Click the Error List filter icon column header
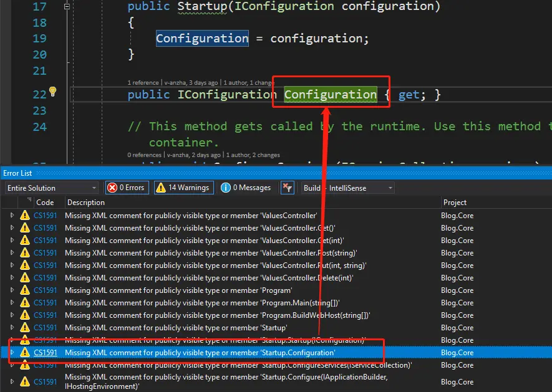This screenshot has height=392, width=552. 29,199
